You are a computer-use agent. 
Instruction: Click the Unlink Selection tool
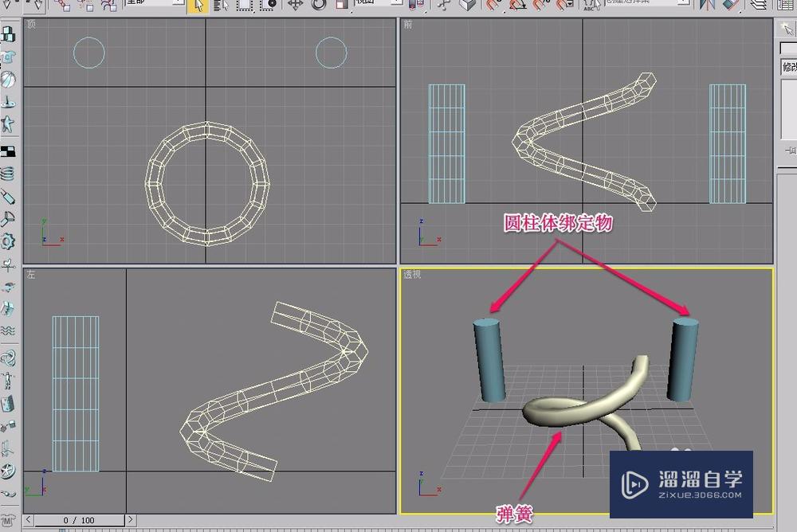pos(86,5)
